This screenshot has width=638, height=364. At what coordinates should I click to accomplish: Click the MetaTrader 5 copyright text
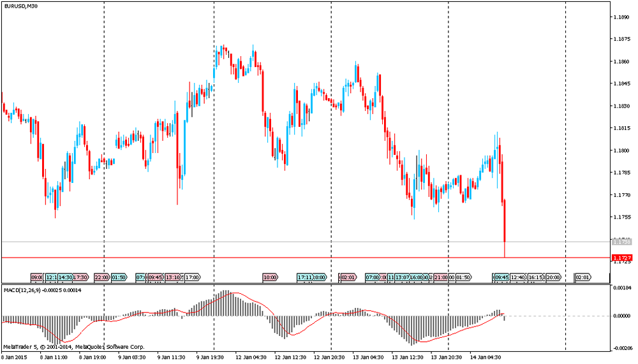click(x=73, y=347)
